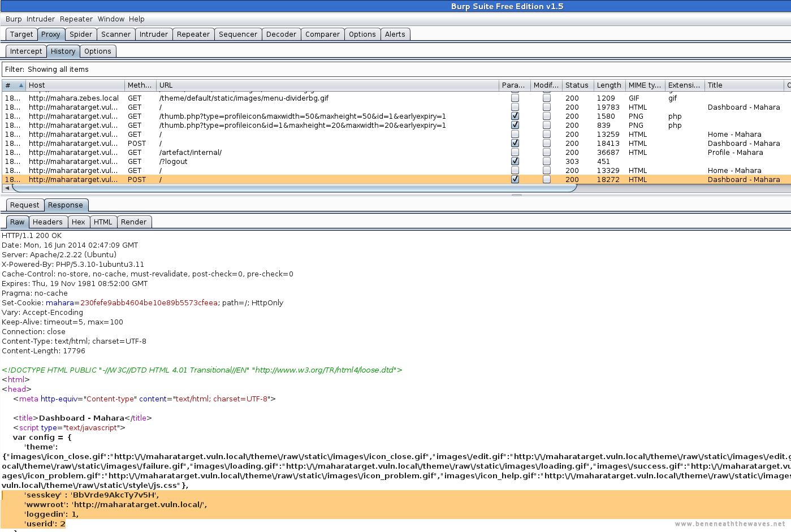Click the HTTP/1.1 200 OK line

[32, 235]
